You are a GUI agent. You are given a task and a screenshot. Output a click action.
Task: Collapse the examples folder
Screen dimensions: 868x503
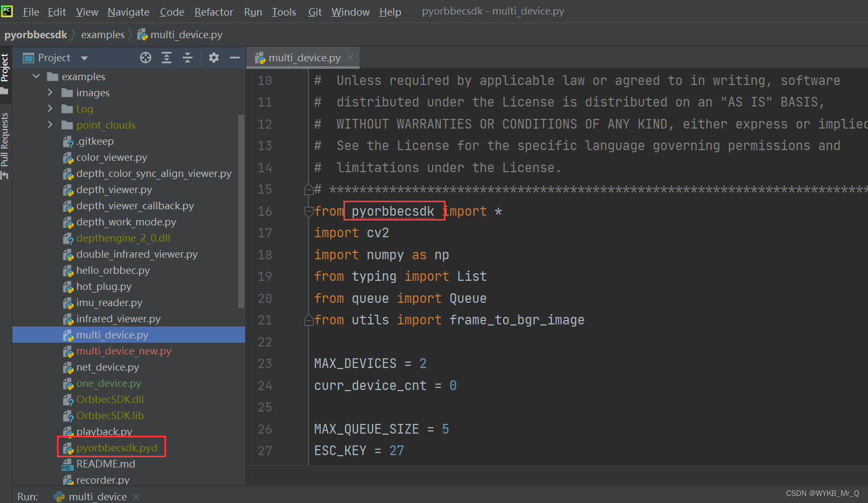[36, 76]
